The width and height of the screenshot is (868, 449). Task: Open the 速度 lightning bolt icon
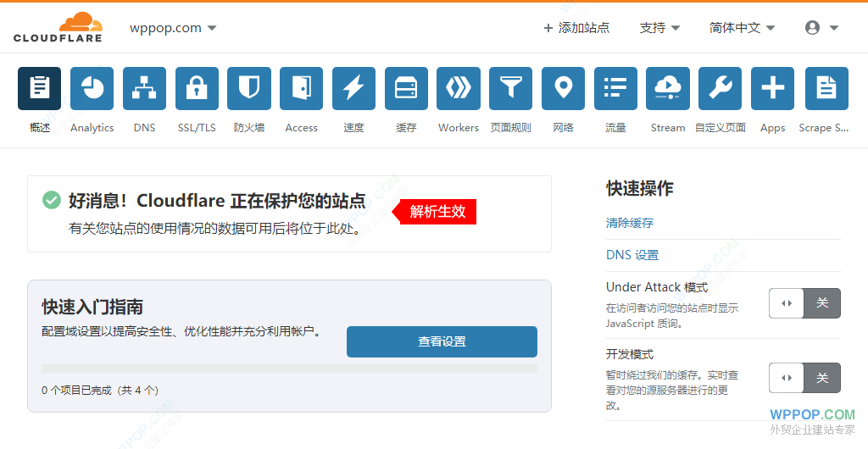353,88
